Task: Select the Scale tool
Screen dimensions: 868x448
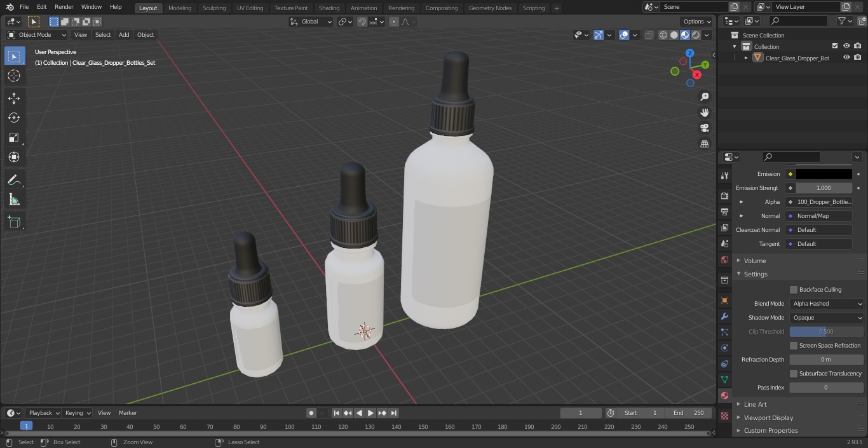Action: point(14,137)
